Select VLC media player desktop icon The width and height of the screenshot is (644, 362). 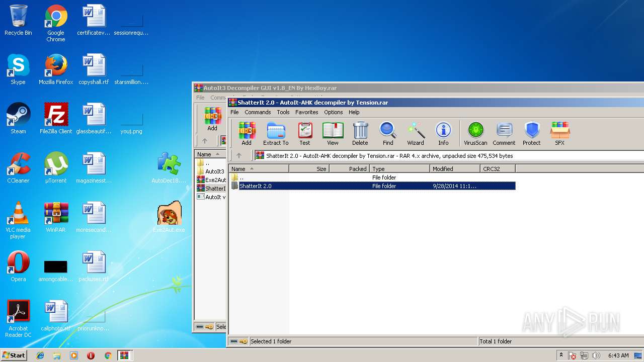point(18,221)
